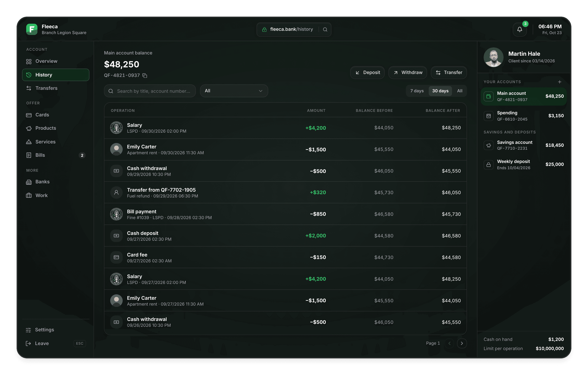Click piggy bank icon of Savings account

(488, 145)
